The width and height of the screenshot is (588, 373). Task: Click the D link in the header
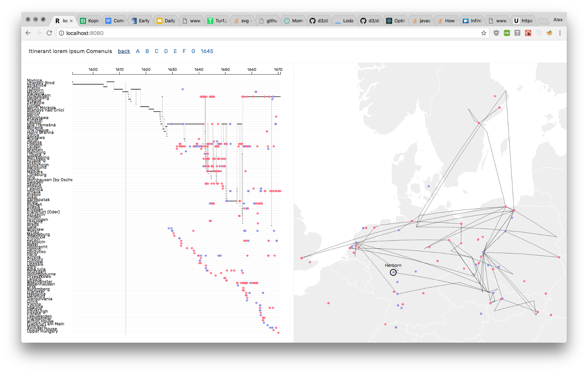[x=166, y=51]
